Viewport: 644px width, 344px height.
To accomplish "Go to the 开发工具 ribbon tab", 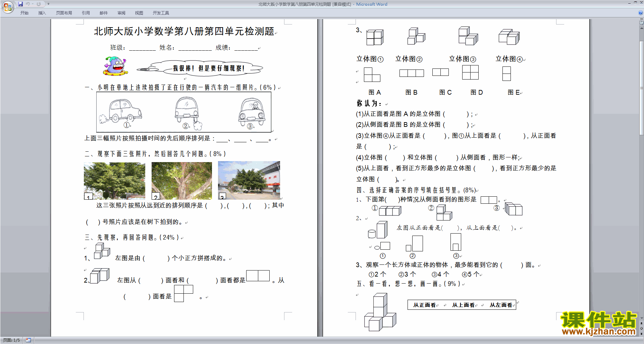I will click(161, 13).
